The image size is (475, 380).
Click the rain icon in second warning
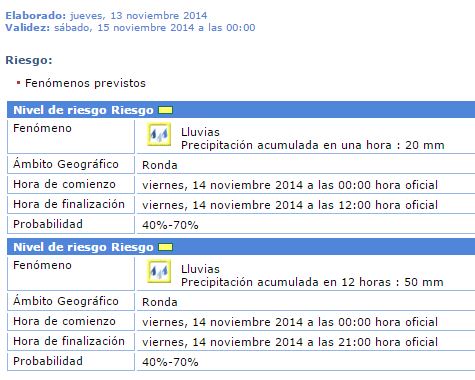[159, 271]
